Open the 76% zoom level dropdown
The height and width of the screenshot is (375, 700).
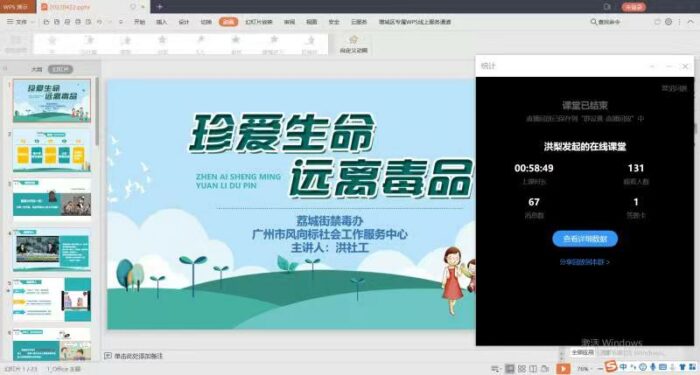coord(584,369)
